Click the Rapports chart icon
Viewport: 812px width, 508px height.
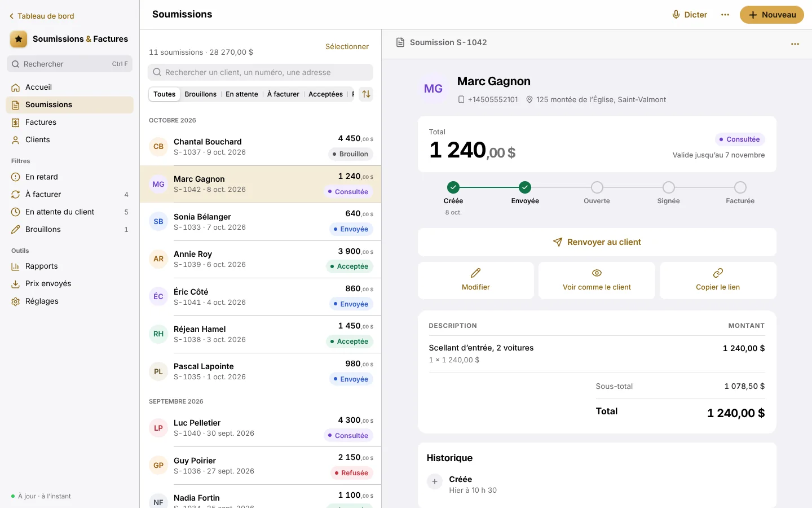click(16, 266)
